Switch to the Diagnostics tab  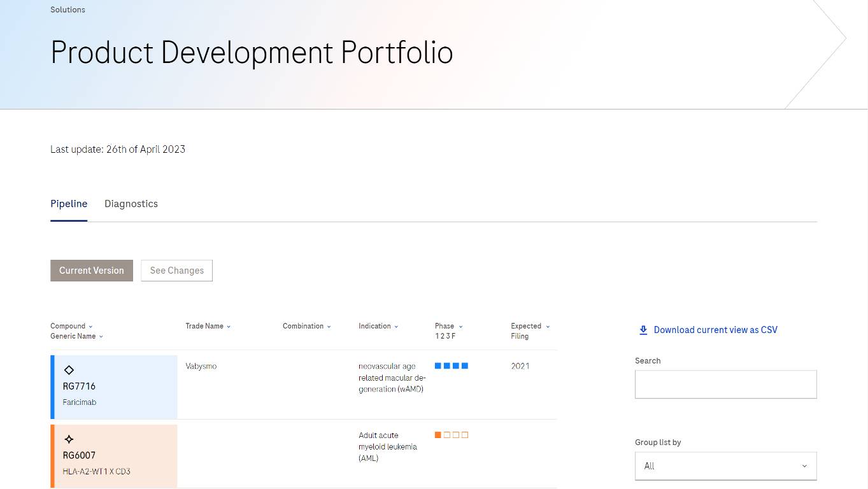click(x=131, y=204)
